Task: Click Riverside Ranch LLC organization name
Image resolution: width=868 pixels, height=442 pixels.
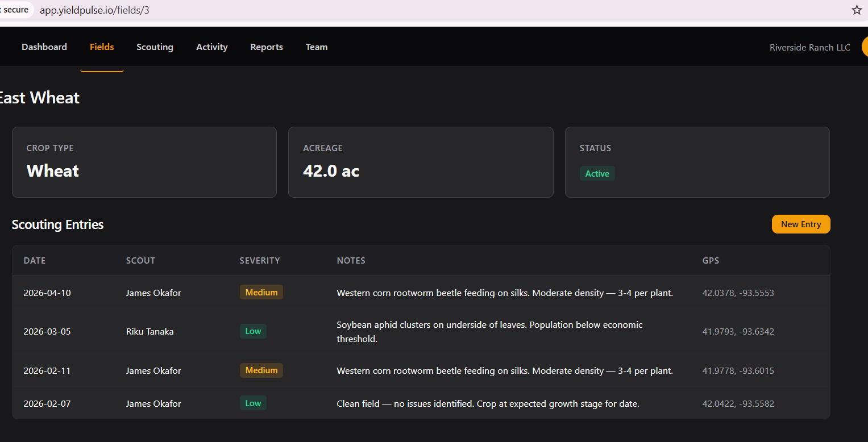Action: 809,48
